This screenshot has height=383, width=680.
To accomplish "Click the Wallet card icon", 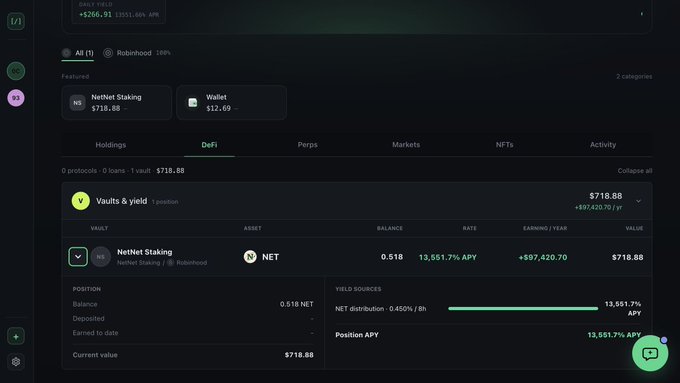I will pyautogui.click(x=193, y=103).
